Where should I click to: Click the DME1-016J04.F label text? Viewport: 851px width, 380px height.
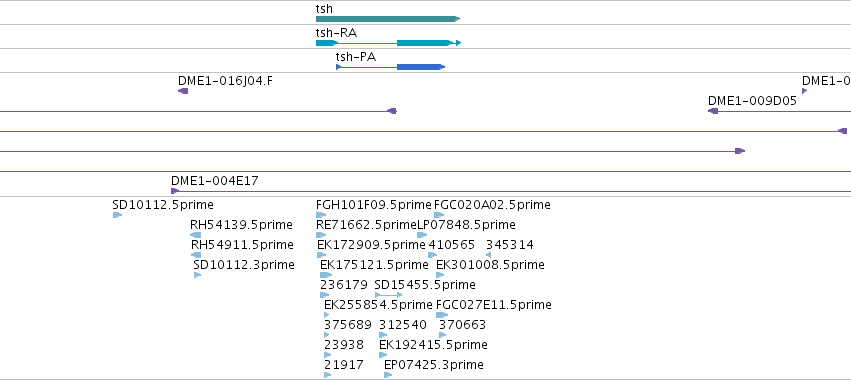226,81
